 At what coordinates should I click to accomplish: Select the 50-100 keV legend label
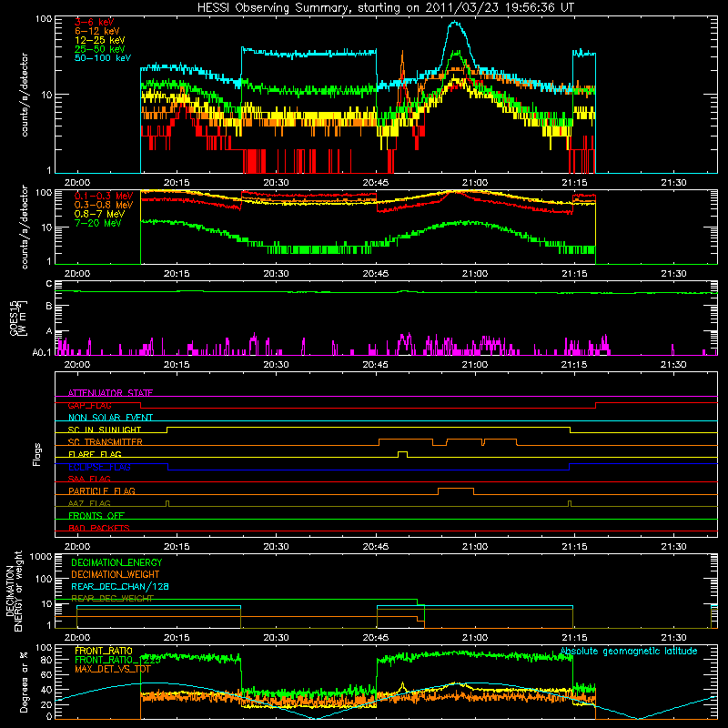[x=103, y=57]
